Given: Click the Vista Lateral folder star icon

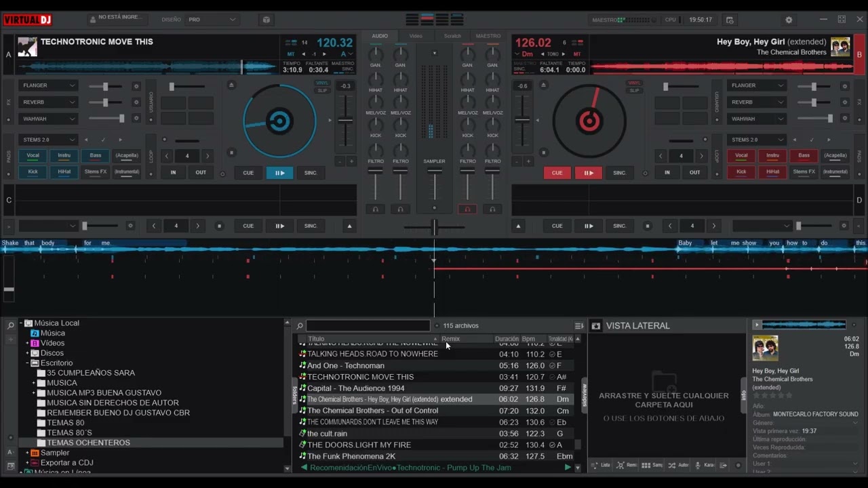Looking at the screenshot, I should (x=595, y=326).
